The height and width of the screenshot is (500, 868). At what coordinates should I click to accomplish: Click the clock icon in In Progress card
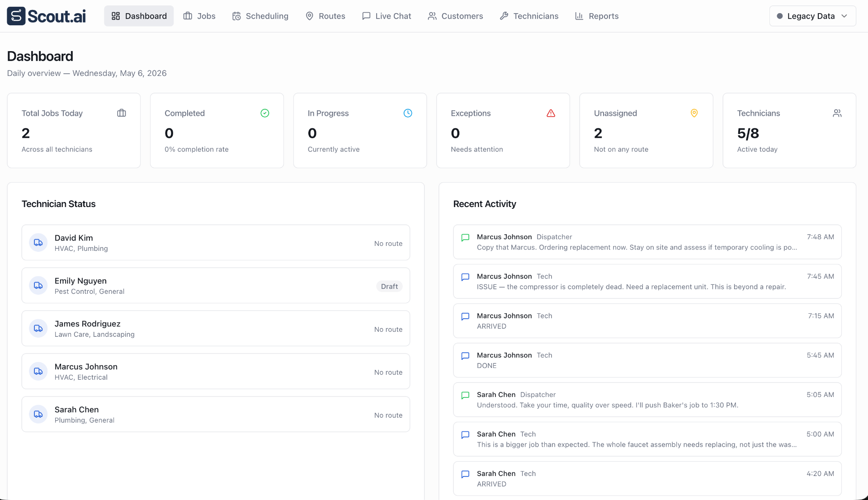coord(408,113)
